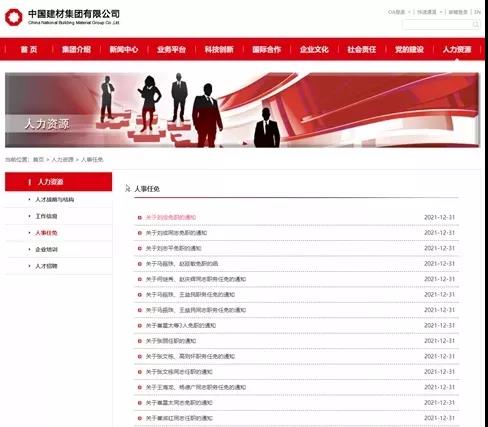Viewport: 488px width, 427px height.
Task: Focus the search input field
Action: (437, 24)
